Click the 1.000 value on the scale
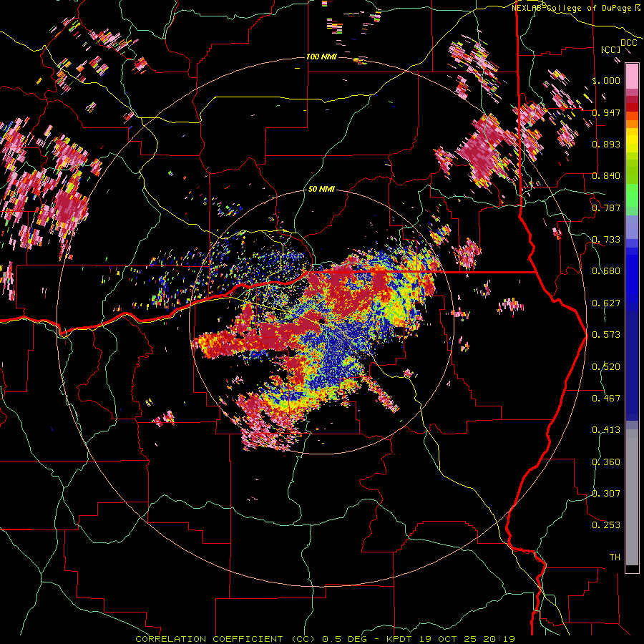Screen dimensions: 644x644 (x=606, y=80)
